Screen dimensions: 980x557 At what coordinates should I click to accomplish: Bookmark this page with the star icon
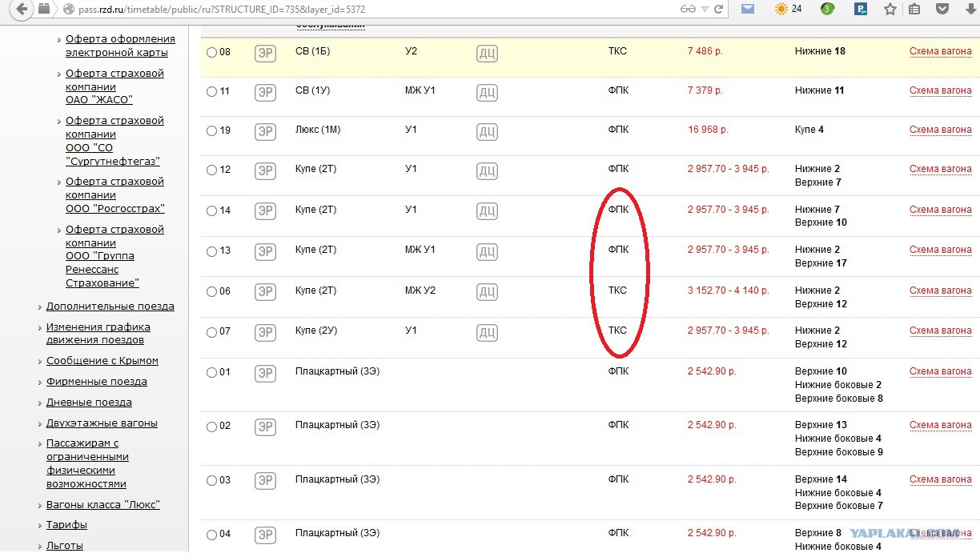click(x=890, y=10)
